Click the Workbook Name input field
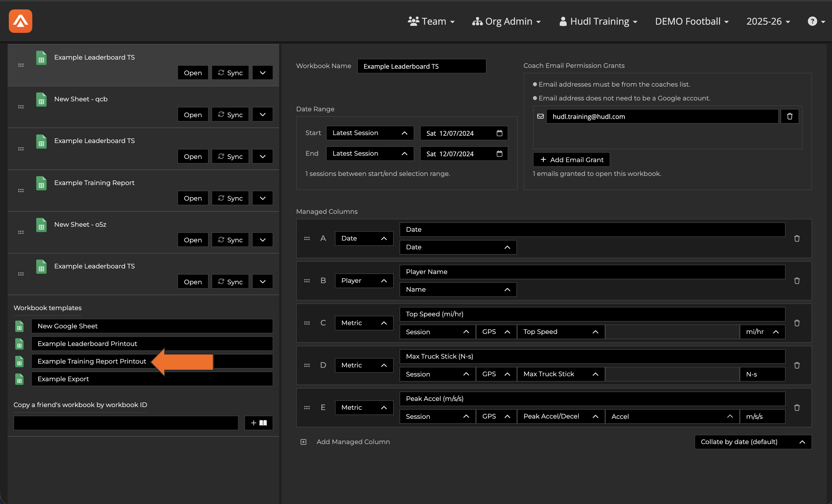 (x=422, y=66)
